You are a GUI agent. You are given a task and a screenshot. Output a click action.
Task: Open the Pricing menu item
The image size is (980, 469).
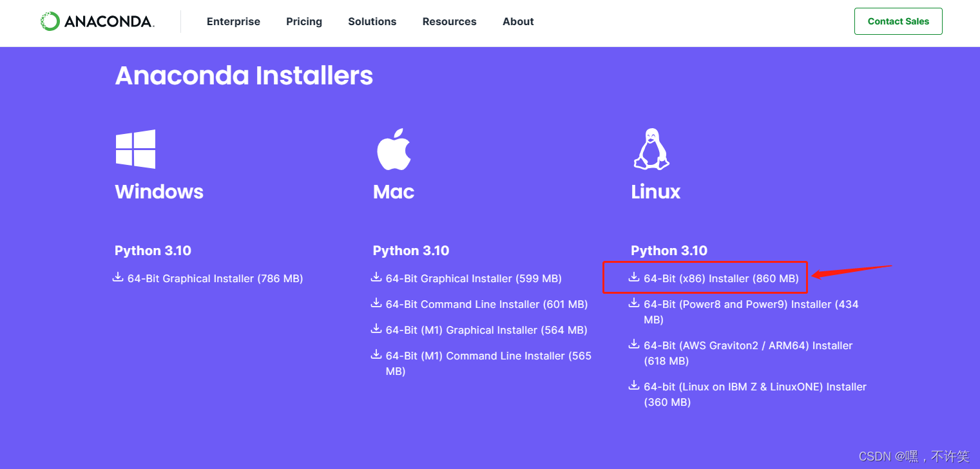click(304, 21)
